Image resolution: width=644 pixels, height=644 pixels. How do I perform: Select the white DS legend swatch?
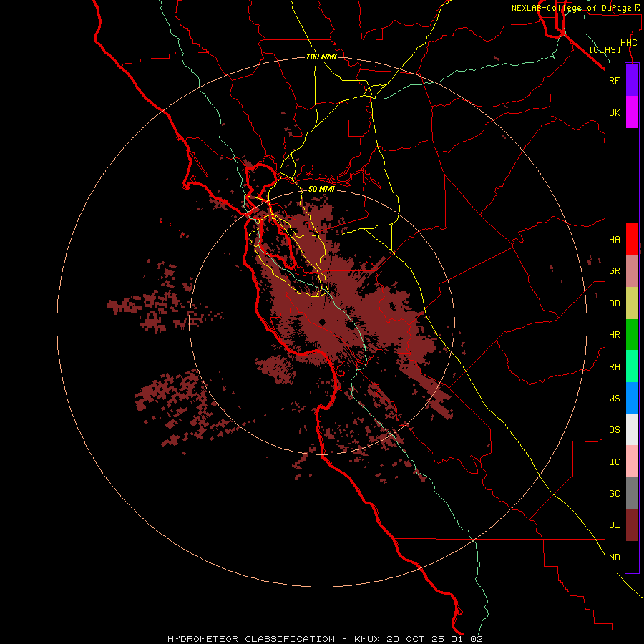pos(632,429)
